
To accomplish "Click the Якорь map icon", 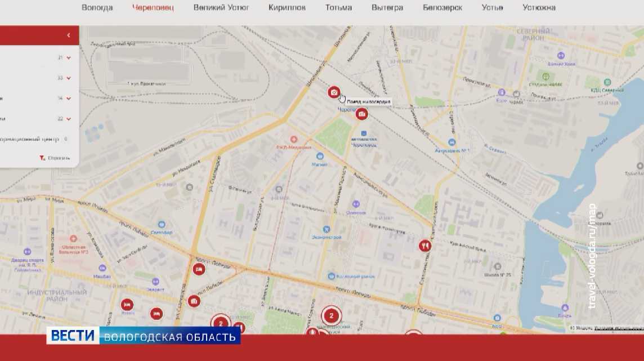I will [x=565, y=308].
